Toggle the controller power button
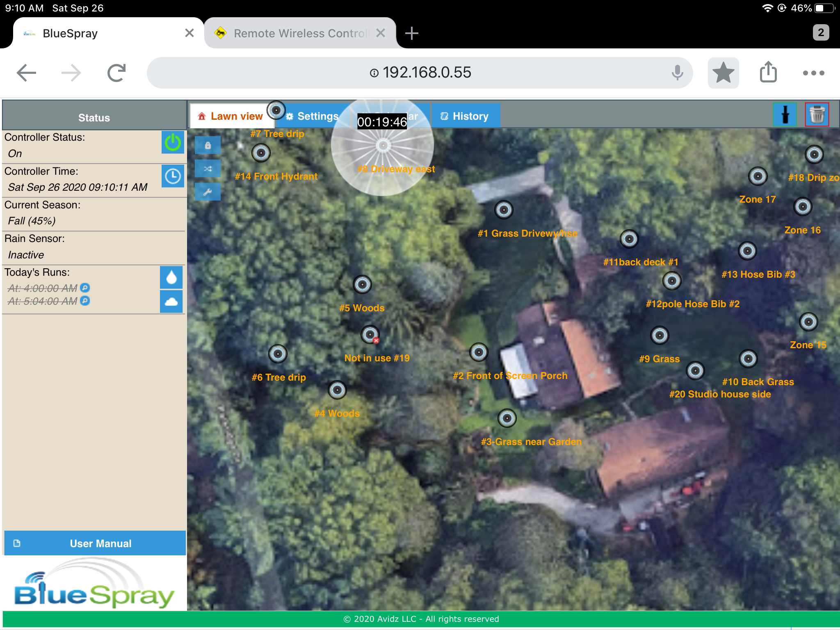 pos(173,142)
